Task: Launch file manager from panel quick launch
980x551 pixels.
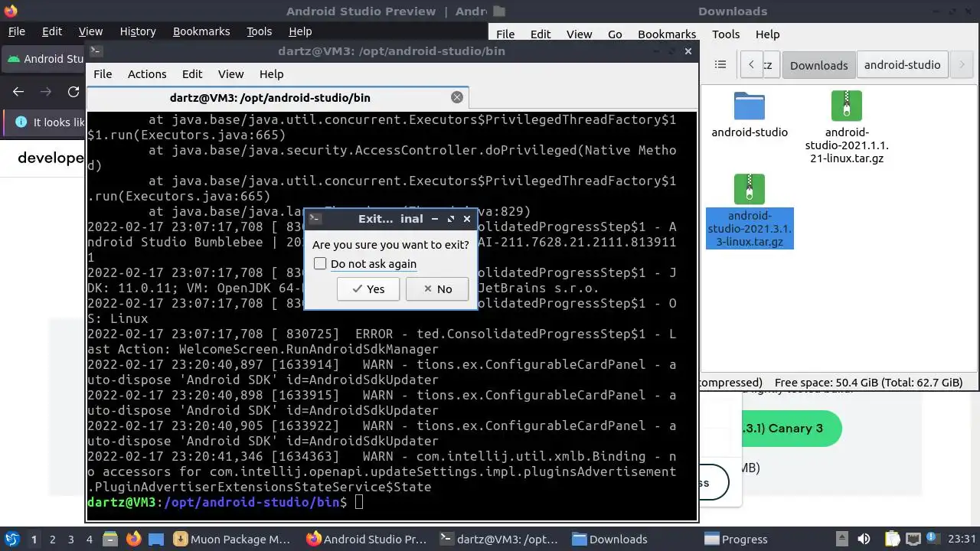Action: pyautogui.click(x=110, y=539)
